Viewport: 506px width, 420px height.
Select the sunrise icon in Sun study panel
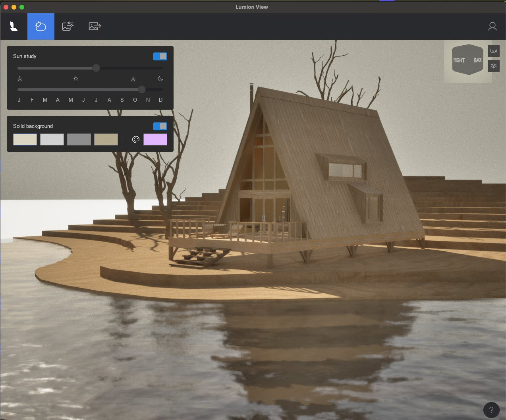pos(19,79)
